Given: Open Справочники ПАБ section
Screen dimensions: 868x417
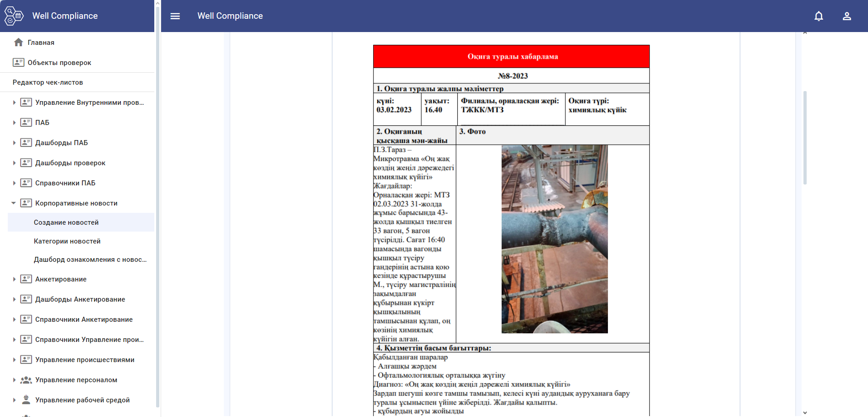Looking at the screenshot, I should (x=65, y=183).
